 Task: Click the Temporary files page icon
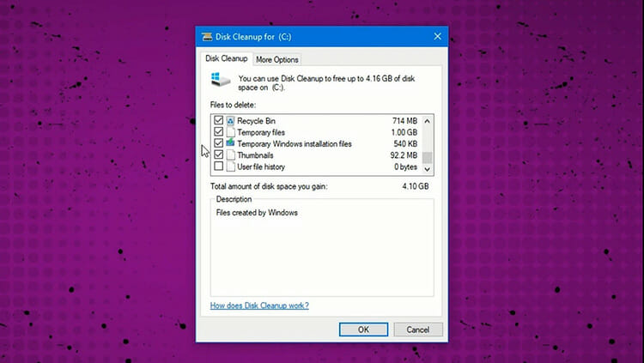click(231, 132)
